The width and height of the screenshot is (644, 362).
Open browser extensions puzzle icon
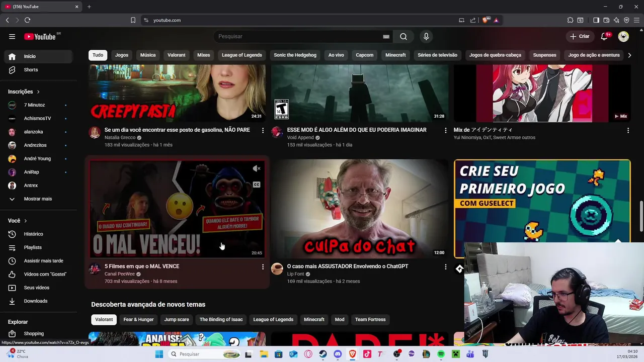[x=570, y=20]
